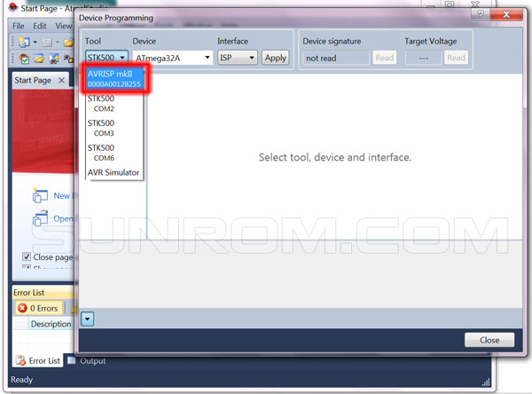Viewport: 532px width, 394px height.
Task: Expand the Interface ISP dropdown
Action: pyautogui.click(x=237, y=58)
